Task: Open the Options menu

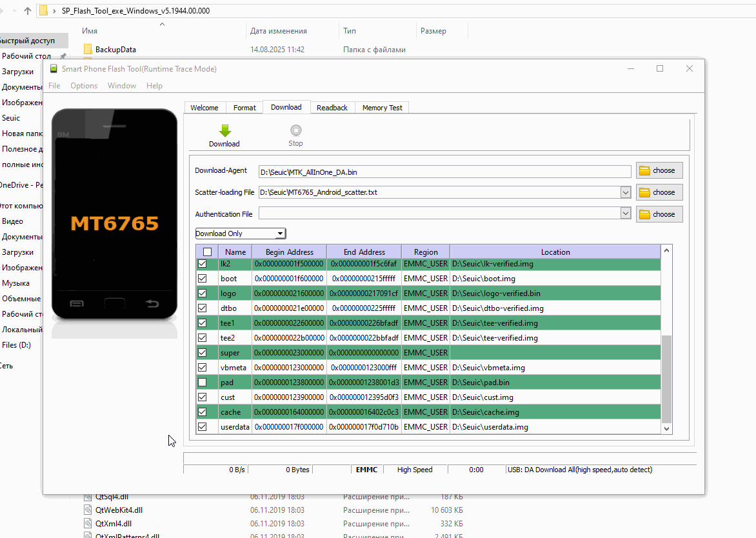Action: pos(84,86)
